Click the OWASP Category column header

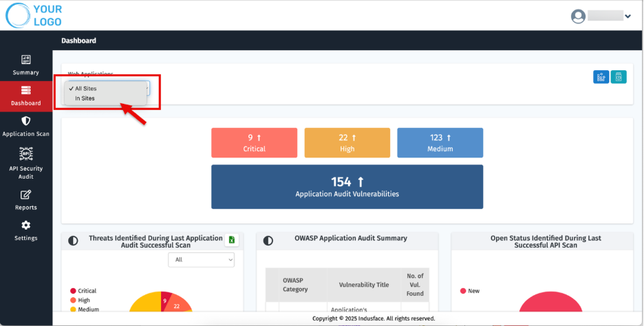point(303,285)
